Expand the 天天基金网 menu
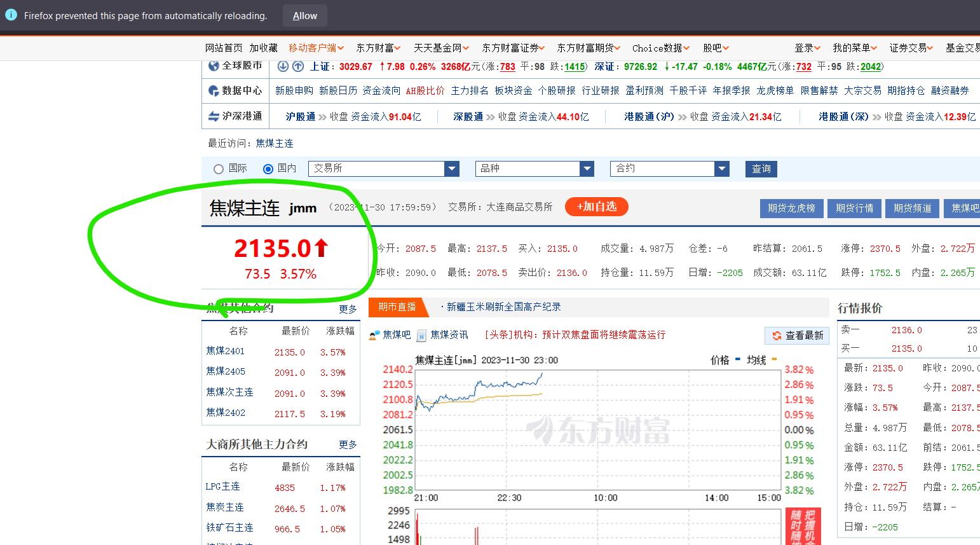 441,48
